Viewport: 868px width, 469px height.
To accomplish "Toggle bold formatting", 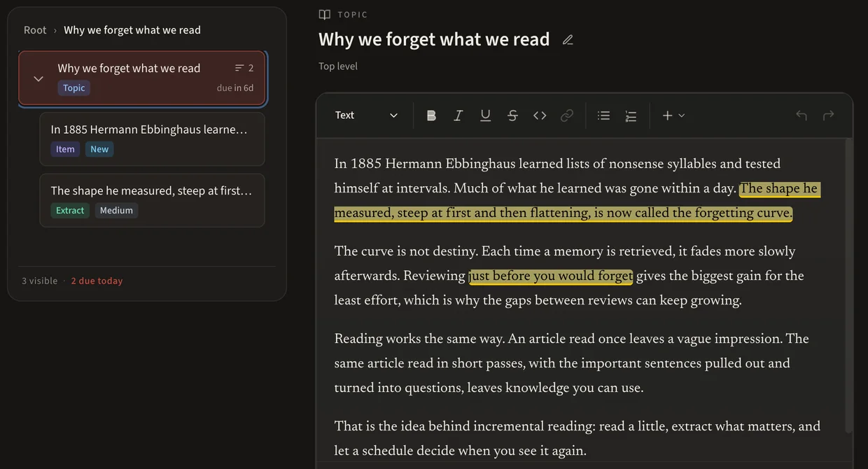I will point(431,115).
